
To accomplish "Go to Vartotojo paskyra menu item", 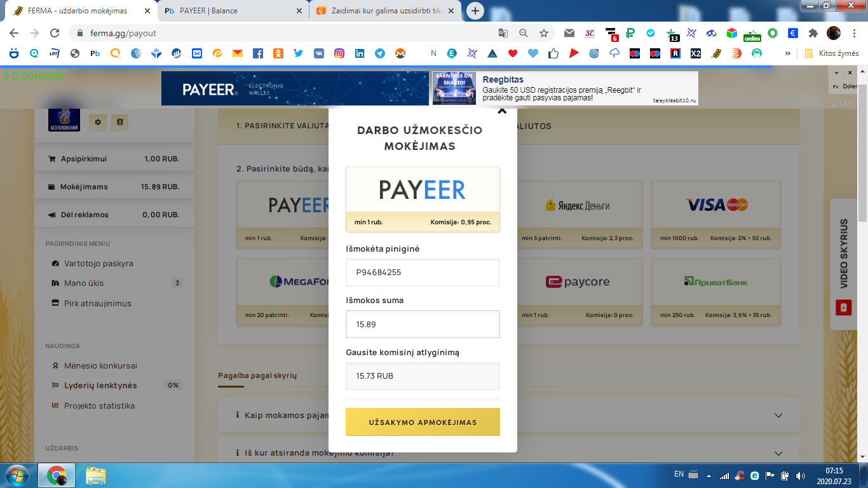I will click(x=98, y=263).
